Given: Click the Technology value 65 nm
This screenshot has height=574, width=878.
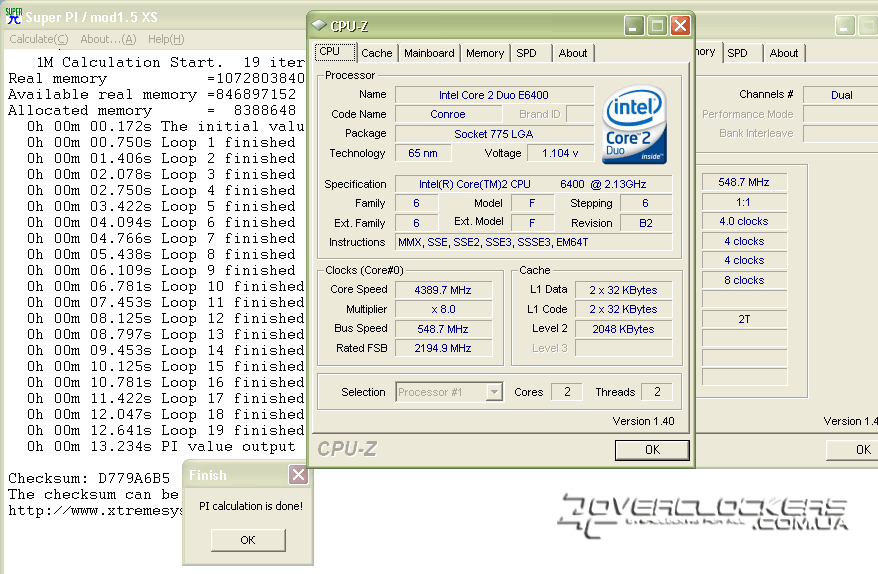Looking at the screenshot, I should [x=423, y=153].
